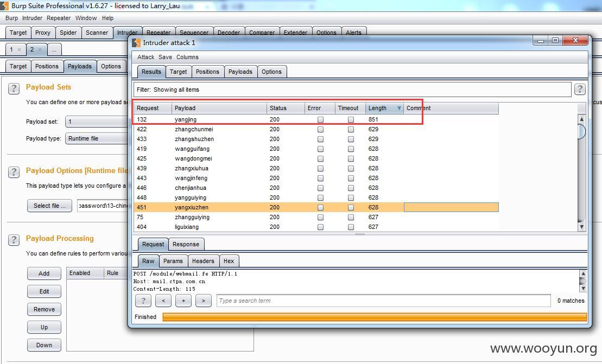602x364 pixels.
Task: Click Down rule button
Action: pos(44,345)
